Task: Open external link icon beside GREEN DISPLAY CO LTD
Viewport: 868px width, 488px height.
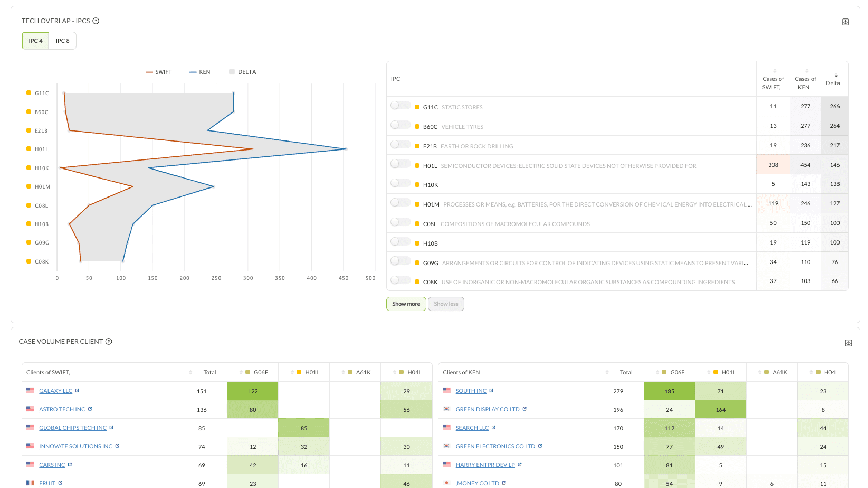Action: (524, 409)
